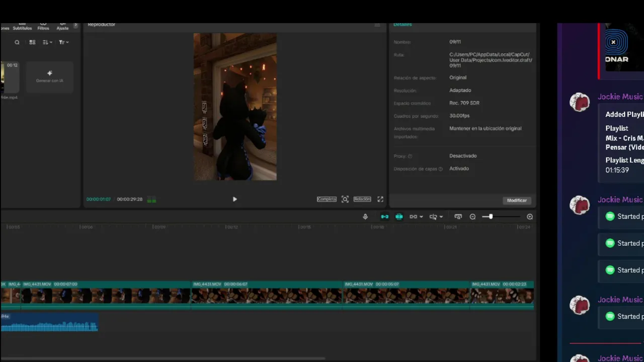Click Jockie Music avatar above Added Playlist
Screen dimensions: 644x362
pos(580,102)
